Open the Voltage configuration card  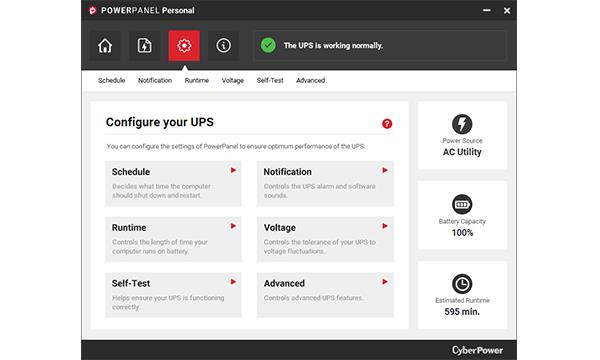325,239
